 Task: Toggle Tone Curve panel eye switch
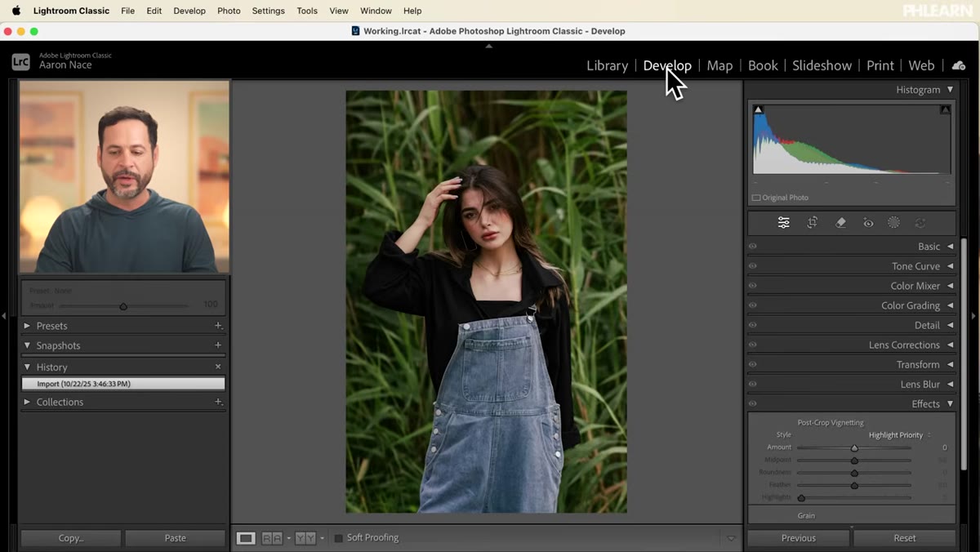753,266
